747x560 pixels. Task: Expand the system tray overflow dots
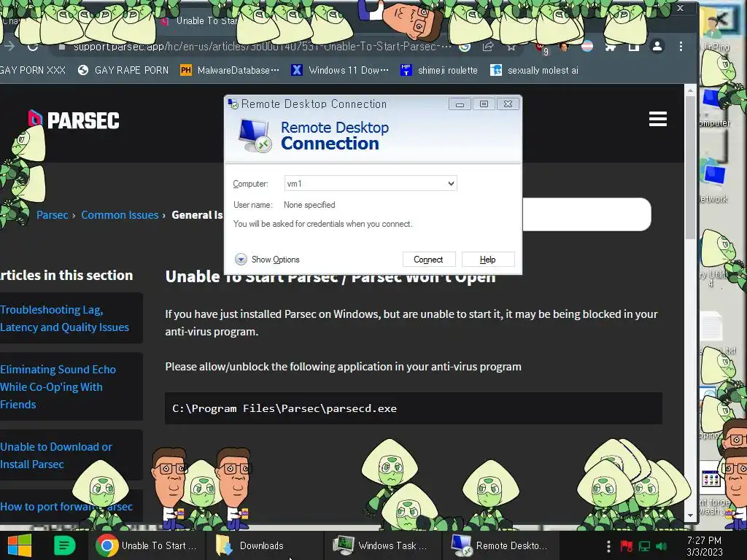click(x=608, y=545)
